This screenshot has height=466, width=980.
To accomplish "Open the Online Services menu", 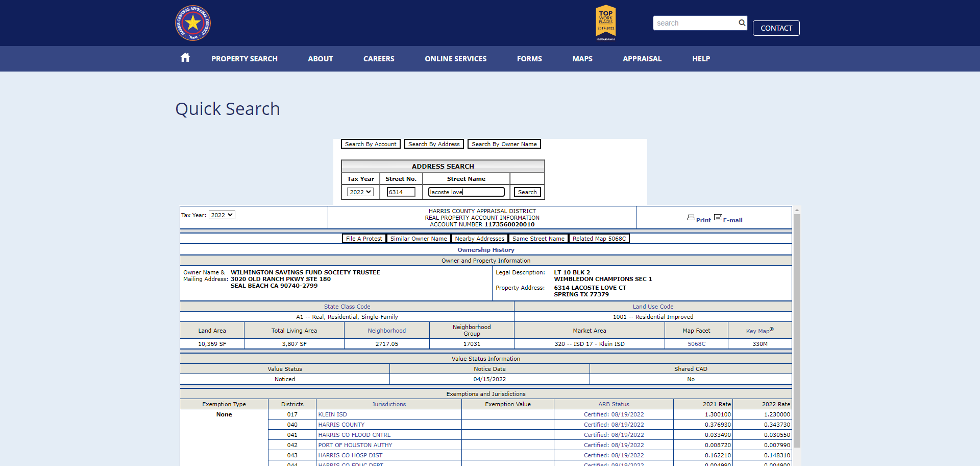I will pos(456,59).
